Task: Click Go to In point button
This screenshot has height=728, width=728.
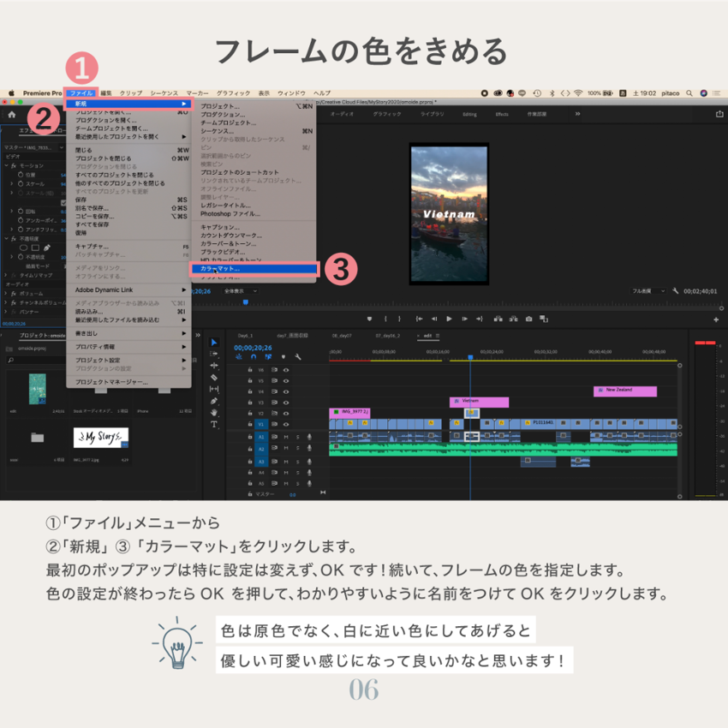Action: [420, 319]
